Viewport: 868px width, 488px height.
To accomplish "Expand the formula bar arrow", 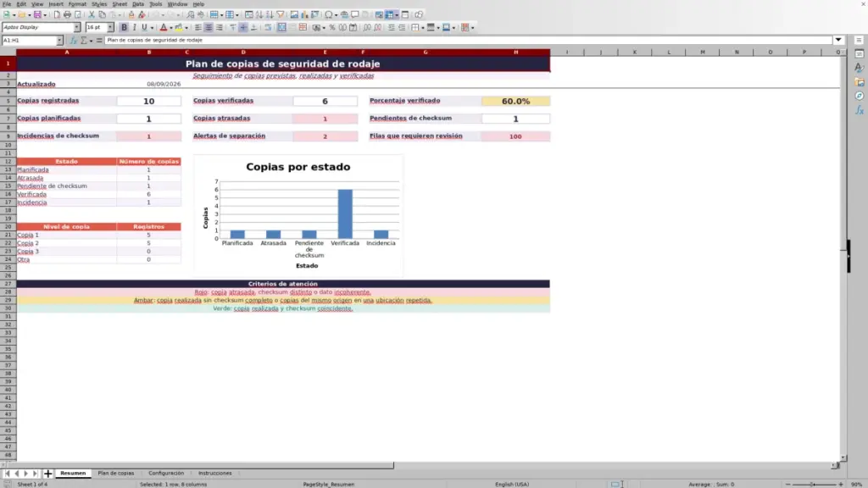I will pos(838,40).
